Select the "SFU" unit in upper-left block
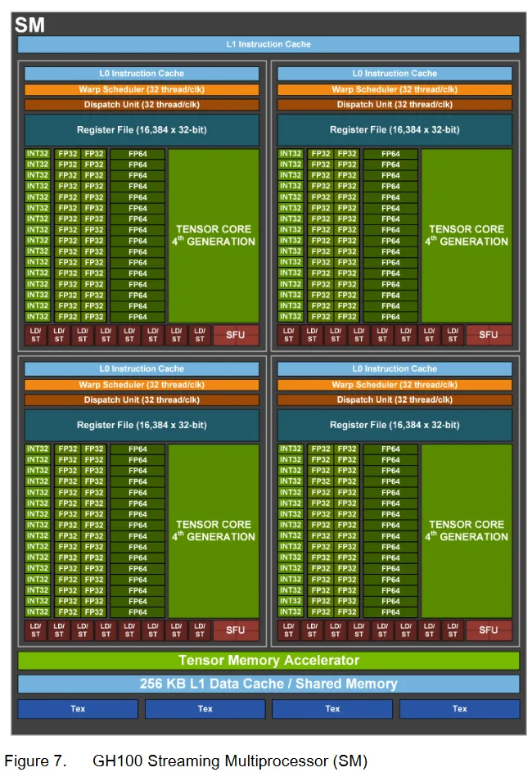532x772 pixels. (236, 335)
